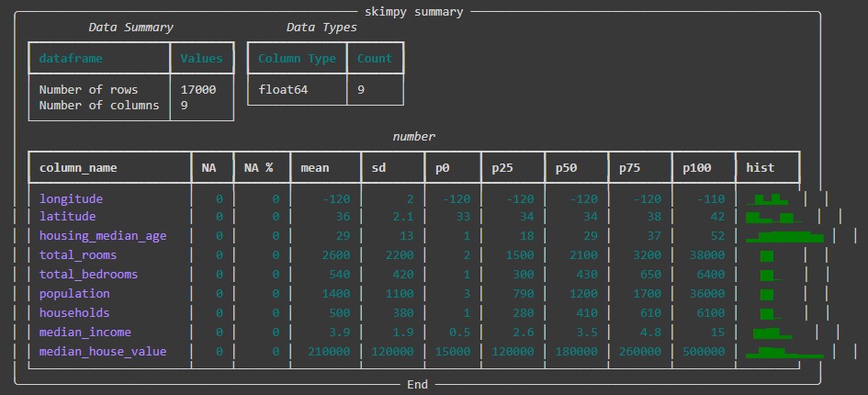Click the 'p25' column header
The width and height of the screenshot is (868, 395).
click(502, 167)
